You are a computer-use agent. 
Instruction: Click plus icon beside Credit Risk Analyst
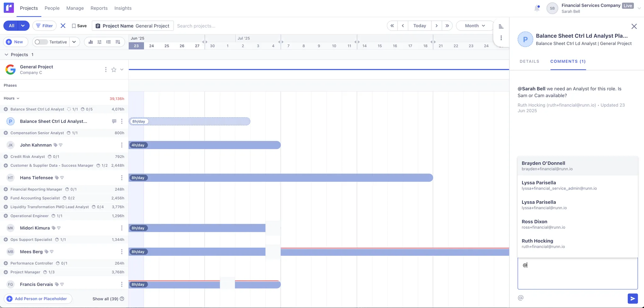[6, 157]
